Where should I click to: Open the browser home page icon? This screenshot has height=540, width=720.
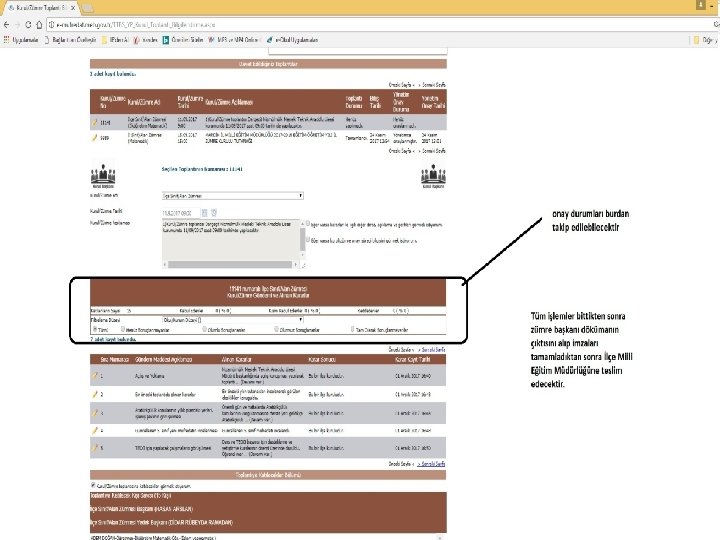39,25
